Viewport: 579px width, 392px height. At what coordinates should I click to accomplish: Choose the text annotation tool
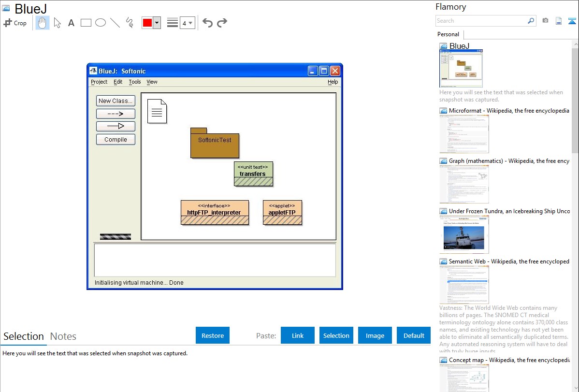pos(71,23)
